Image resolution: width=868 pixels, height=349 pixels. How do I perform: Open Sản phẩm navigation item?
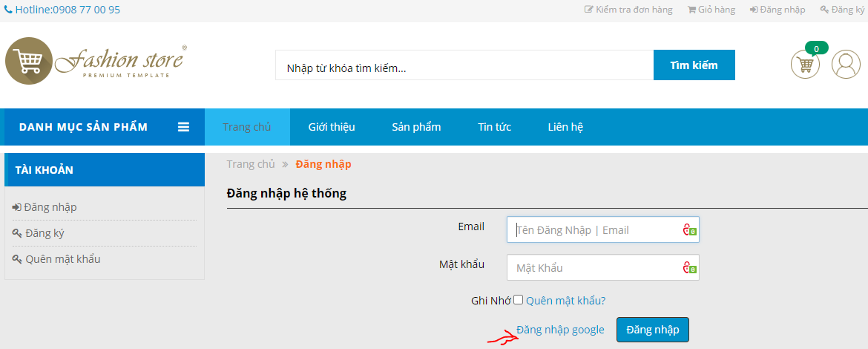coord(416,127)
